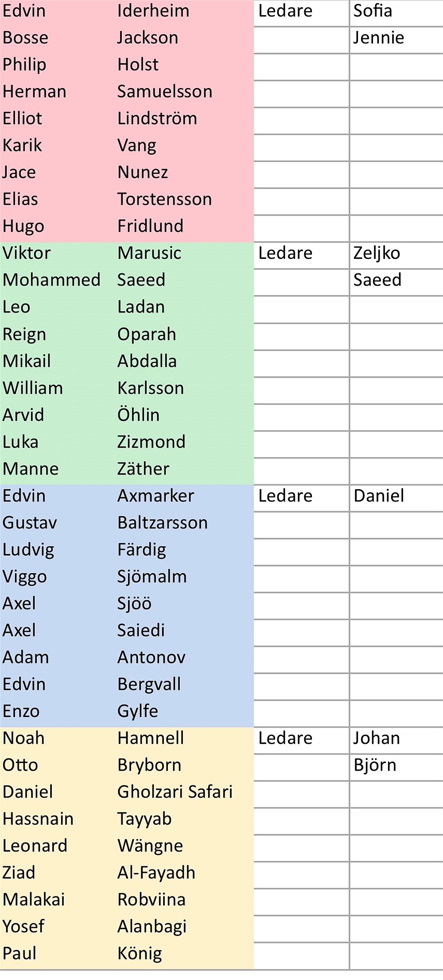This screenshot has width=443, height=980.
Task: Select the cell containing Iderheim
Action: click(x=153, y=11)
